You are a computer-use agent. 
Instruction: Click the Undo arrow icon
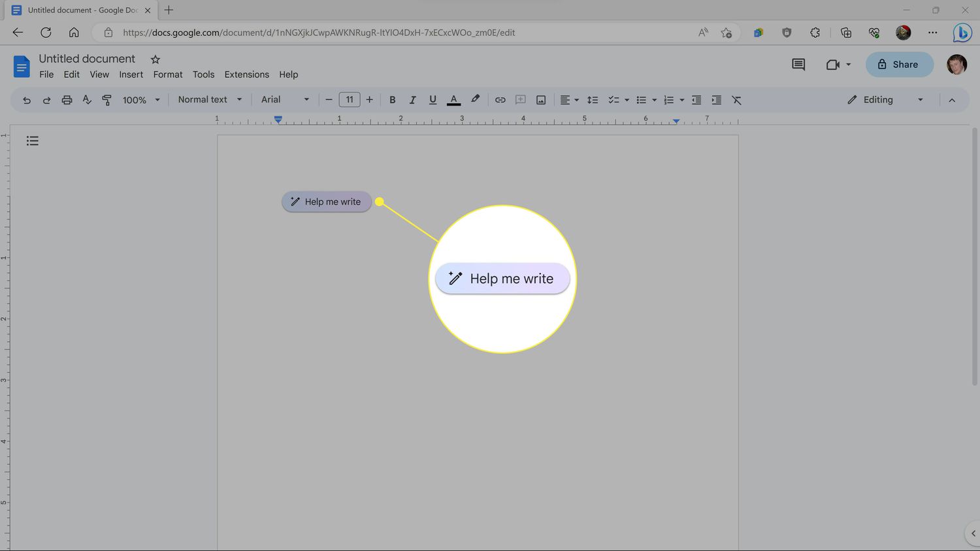point(27,100)
